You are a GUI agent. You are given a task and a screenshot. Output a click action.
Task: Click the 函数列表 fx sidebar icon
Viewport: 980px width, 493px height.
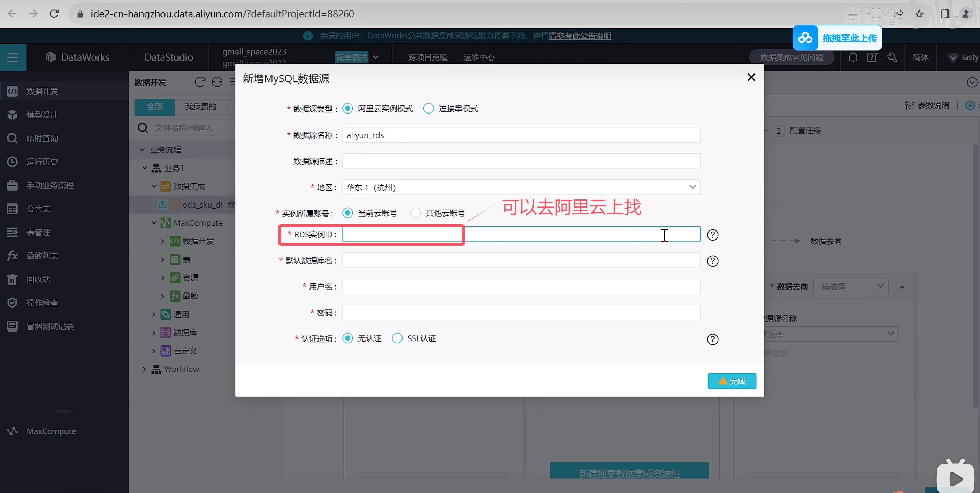[12, 256]
